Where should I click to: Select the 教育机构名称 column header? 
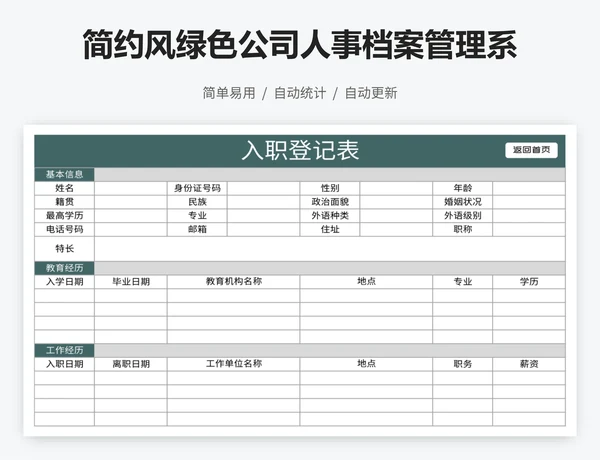pyautogui.click(x=233, y=282)
